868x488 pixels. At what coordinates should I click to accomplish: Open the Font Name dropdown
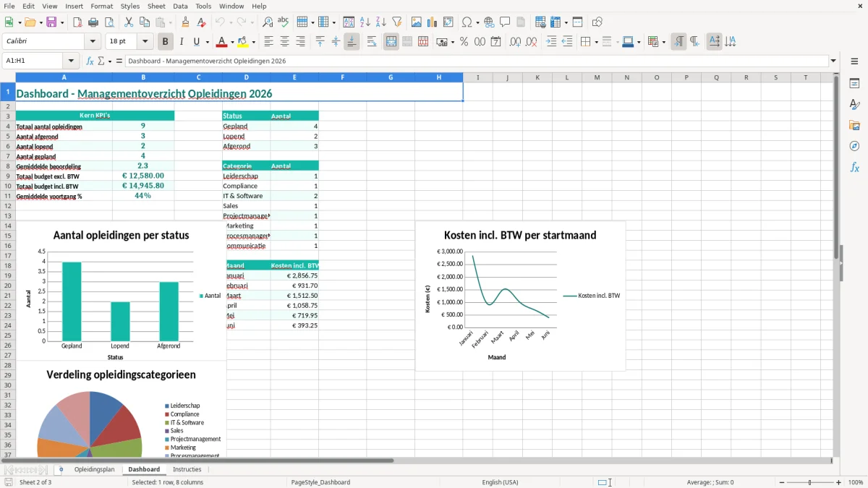[x=93, y=42]
